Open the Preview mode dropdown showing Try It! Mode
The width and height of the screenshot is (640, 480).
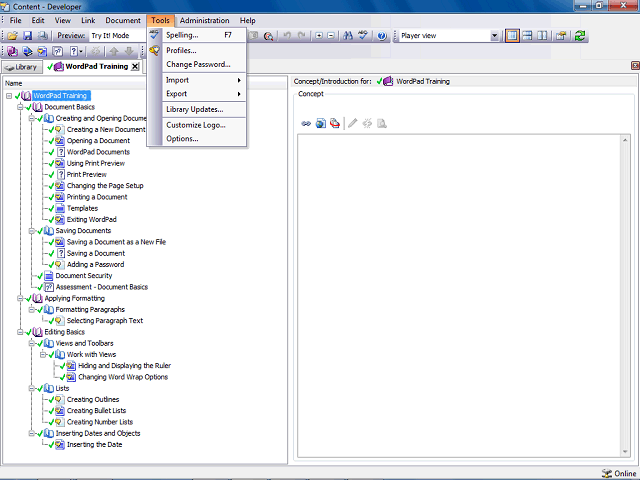[x=118, y=36]
